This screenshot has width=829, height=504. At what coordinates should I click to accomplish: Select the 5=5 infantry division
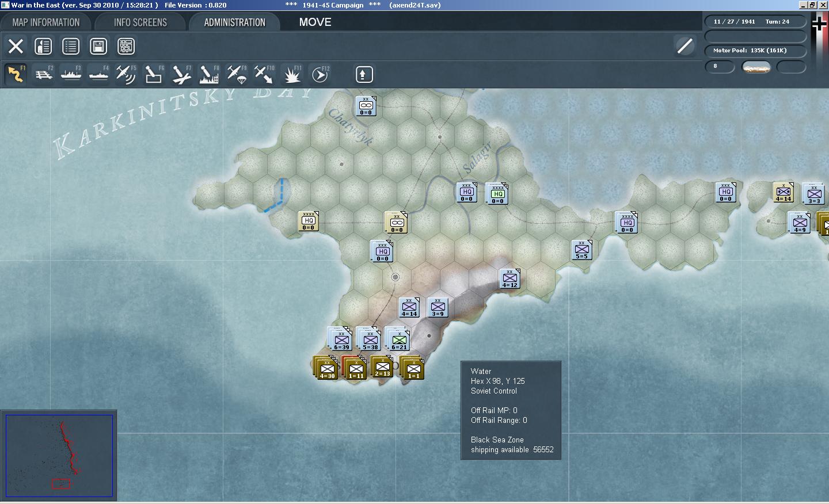582,250
